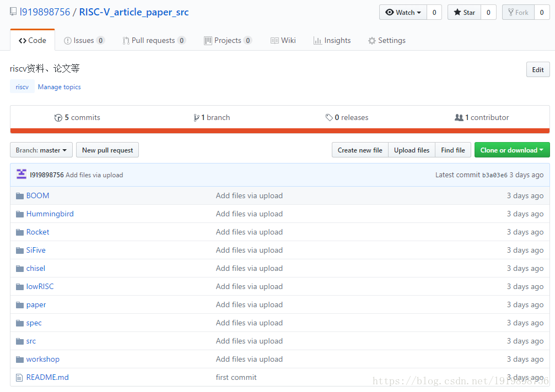Click the riscv topic tag
555x392 pixels.
coord(22,86)
